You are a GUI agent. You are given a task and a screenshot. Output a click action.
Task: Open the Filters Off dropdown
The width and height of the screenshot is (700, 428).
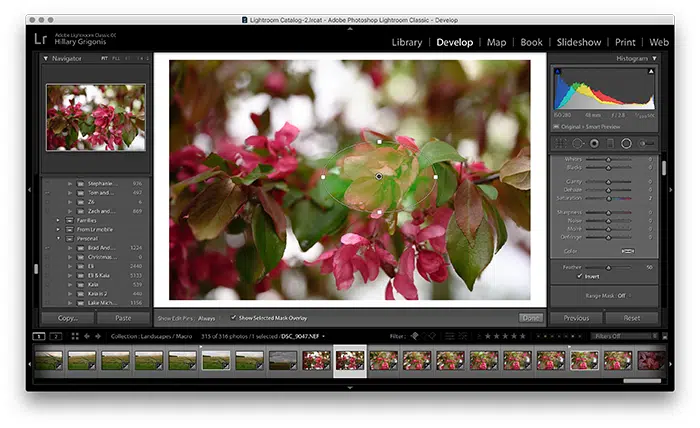624,336
